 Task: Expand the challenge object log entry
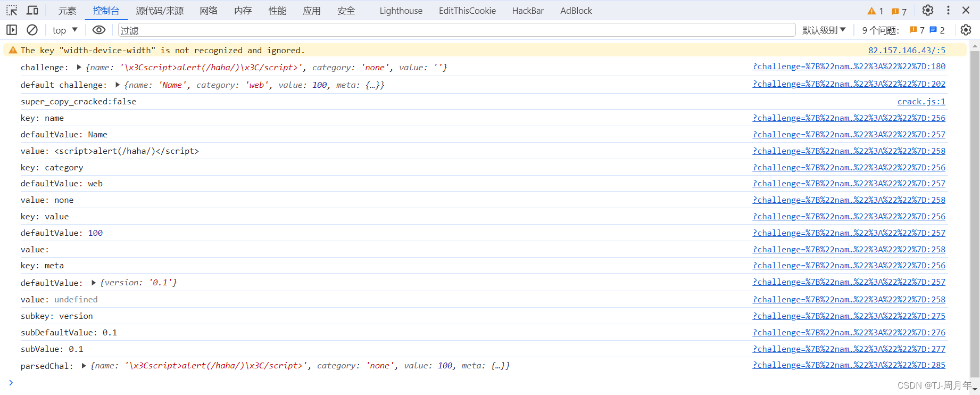click(79, 67)
